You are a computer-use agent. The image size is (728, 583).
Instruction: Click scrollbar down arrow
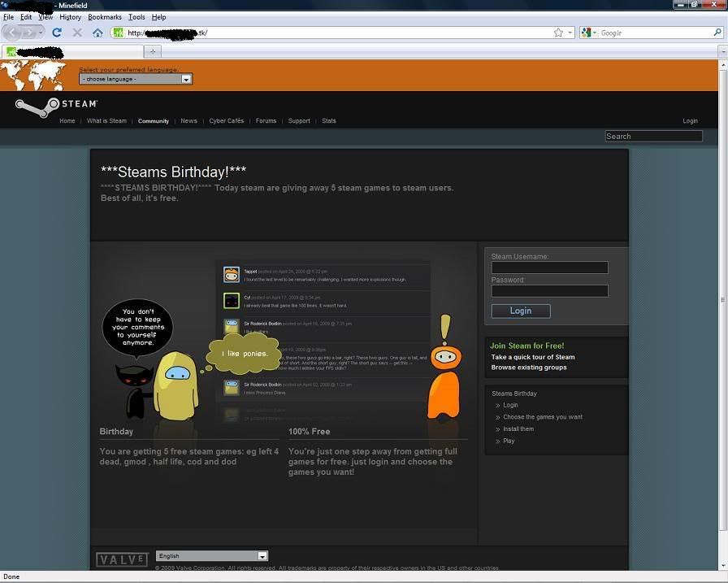coord(723,566)
